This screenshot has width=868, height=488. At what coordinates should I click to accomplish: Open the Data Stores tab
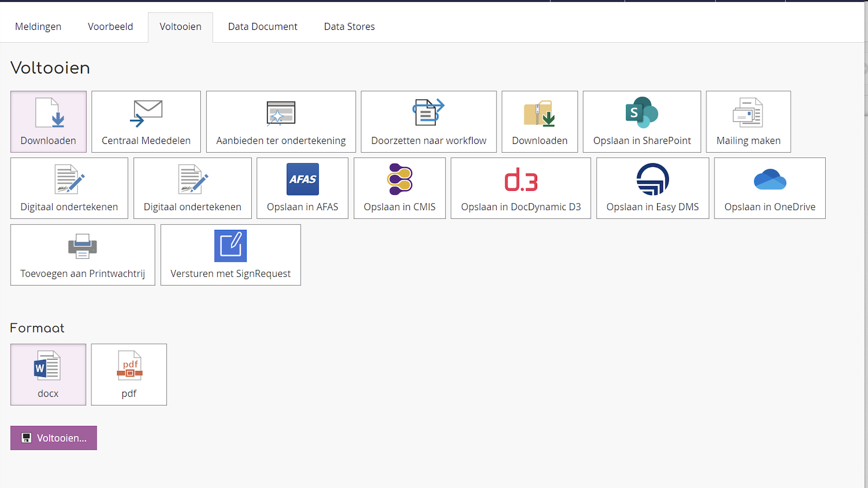(349, 27)
